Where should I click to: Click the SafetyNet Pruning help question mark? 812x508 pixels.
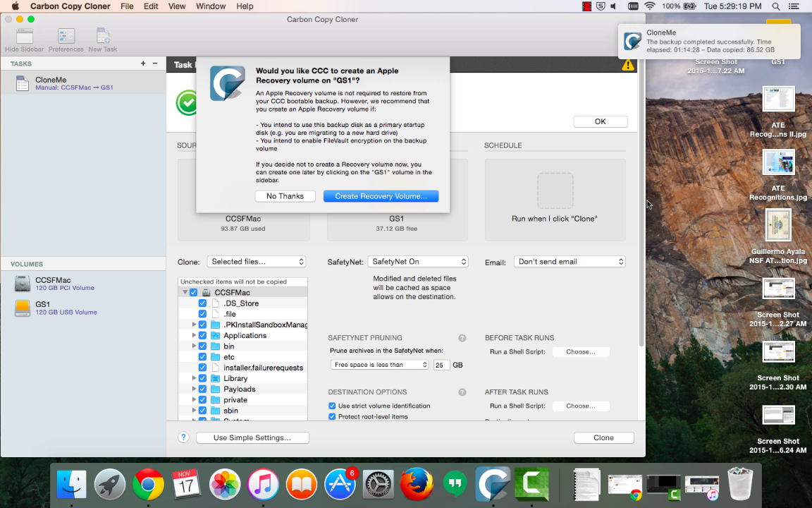coord(462,337)
